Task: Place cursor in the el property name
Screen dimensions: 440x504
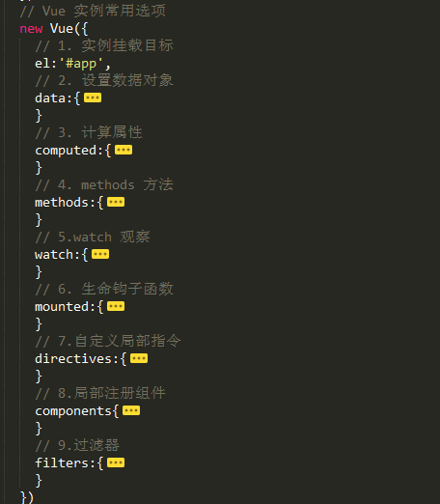Action: click(x=42, y=64)
